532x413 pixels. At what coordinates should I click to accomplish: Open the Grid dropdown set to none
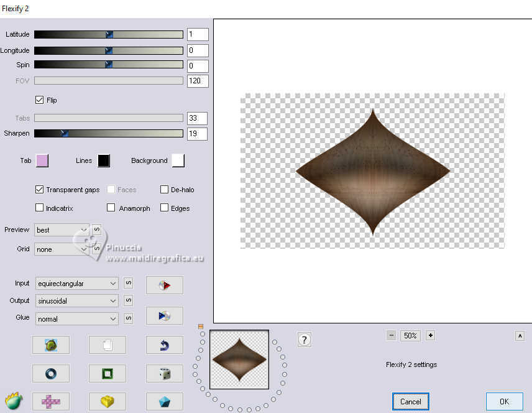tap(62, 249)
